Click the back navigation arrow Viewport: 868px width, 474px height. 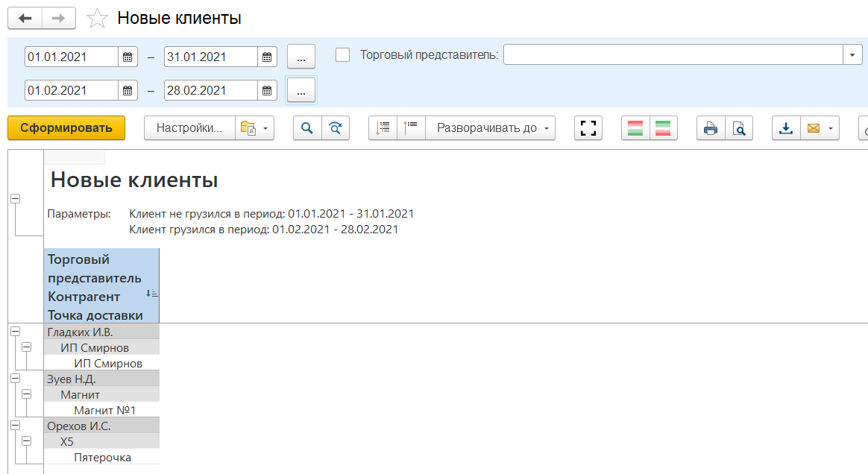point(25,19)
